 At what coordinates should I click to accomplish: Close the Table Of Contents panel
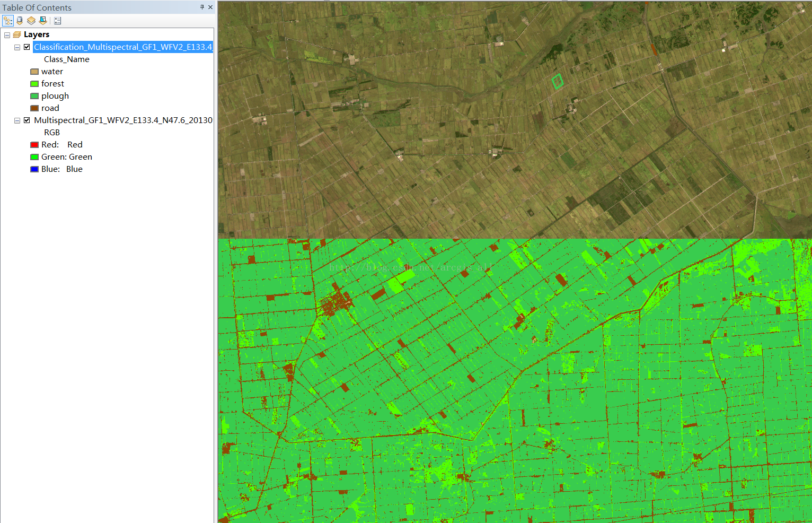click(210, 7)
